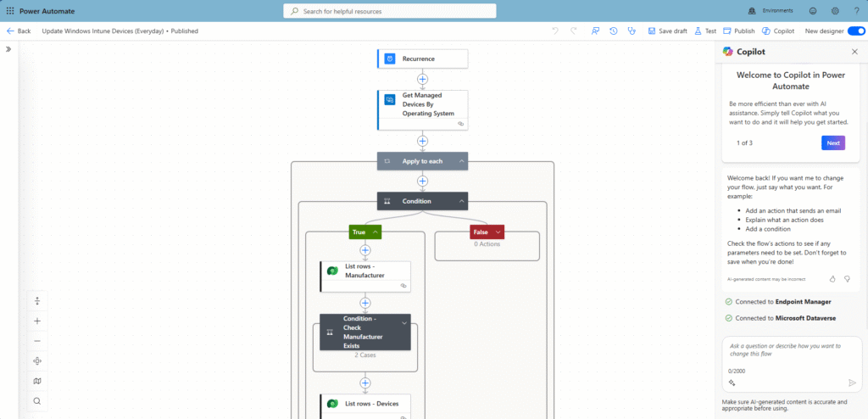Open canvas search magnifier tool
This screenshot has width=868, height=419.
coord(37,401)
